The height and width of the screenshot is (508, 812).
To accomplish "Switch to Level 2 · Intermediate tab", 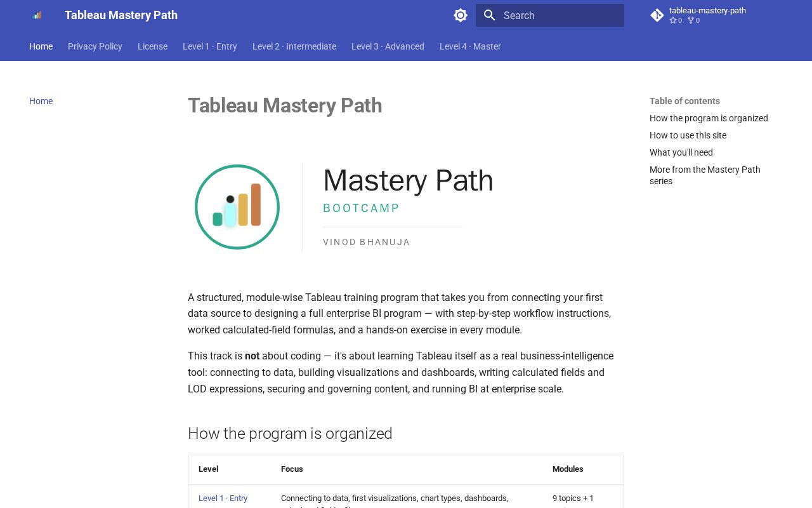I will [294, 46].
